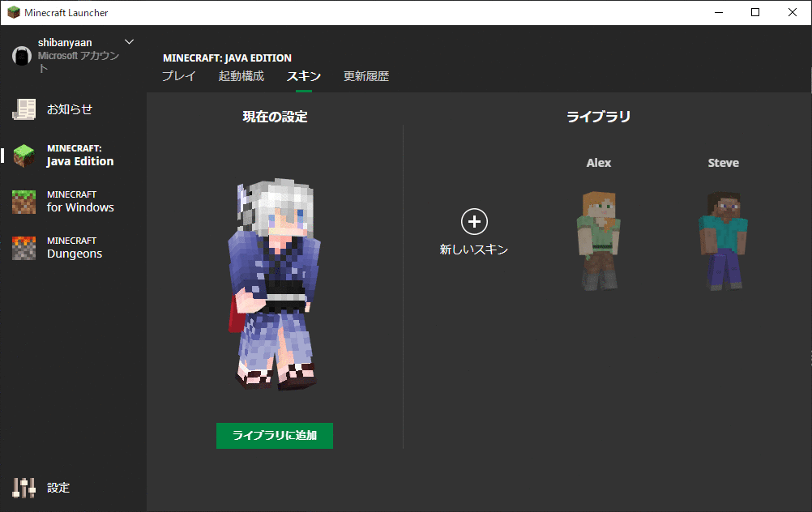
Task: Switch to the プレイ tab
Action: pos(178,75)
